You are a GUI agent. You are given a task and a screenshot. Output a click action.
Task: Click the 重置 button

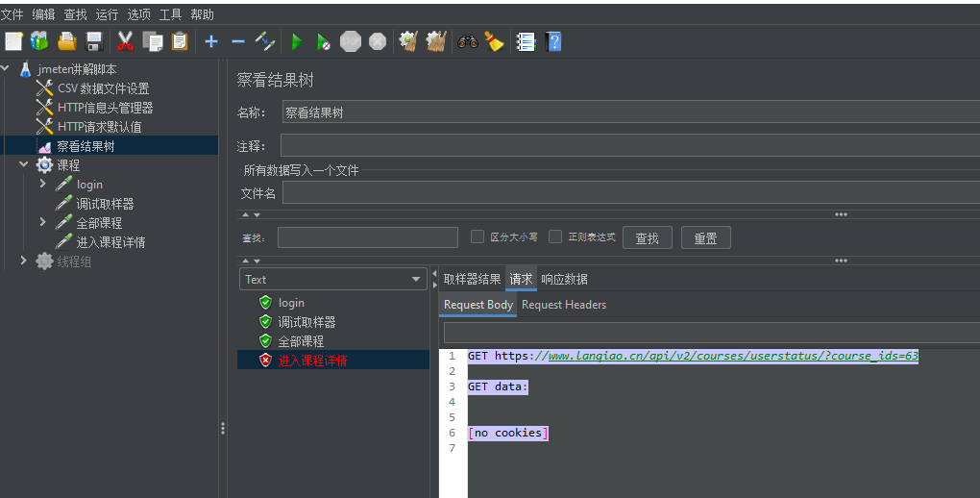click(x=705, y=237)
